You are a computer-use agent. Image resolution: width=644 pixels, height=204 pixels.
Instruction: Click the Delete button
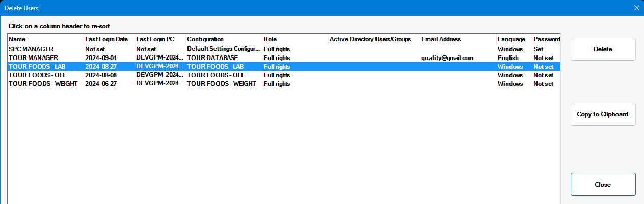pyautogui.click(x=603, y=49)
